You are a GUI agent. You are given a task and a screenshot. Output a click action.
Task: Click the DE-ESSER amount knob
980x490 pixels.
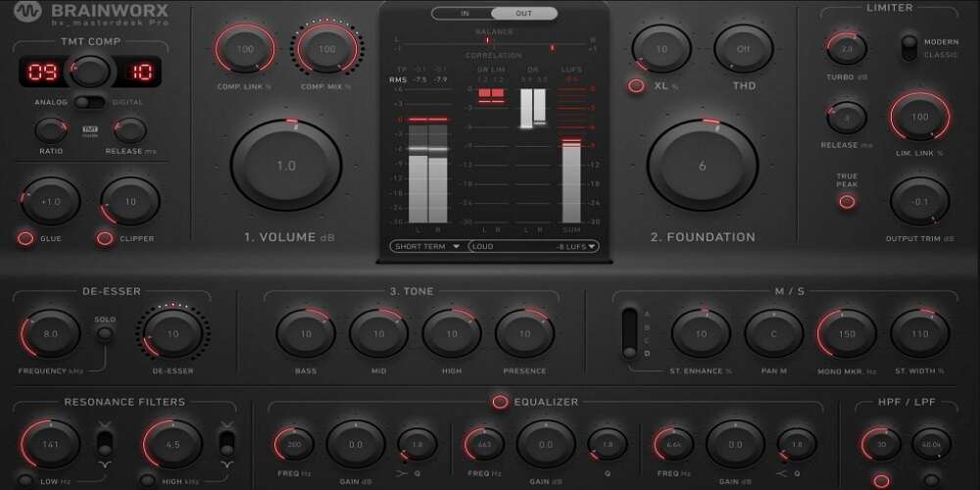pyautogui.click(x=172, y=334)
